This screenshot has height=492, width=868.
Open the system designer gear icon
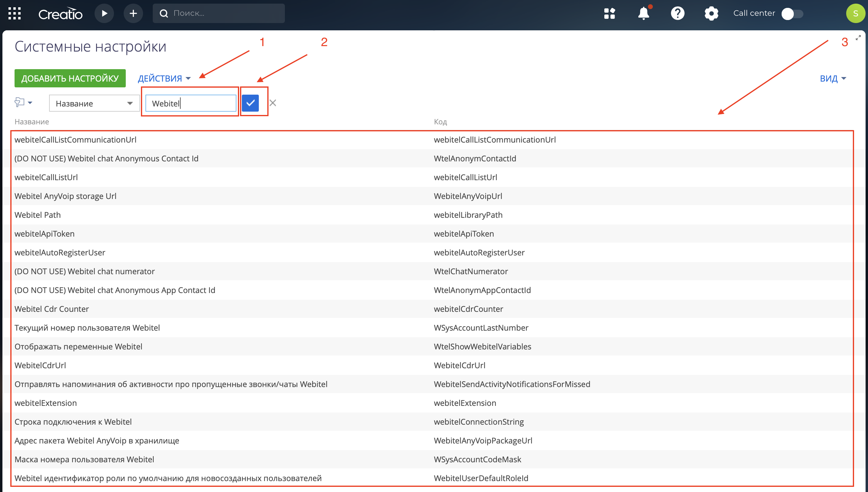click(711, 14)
